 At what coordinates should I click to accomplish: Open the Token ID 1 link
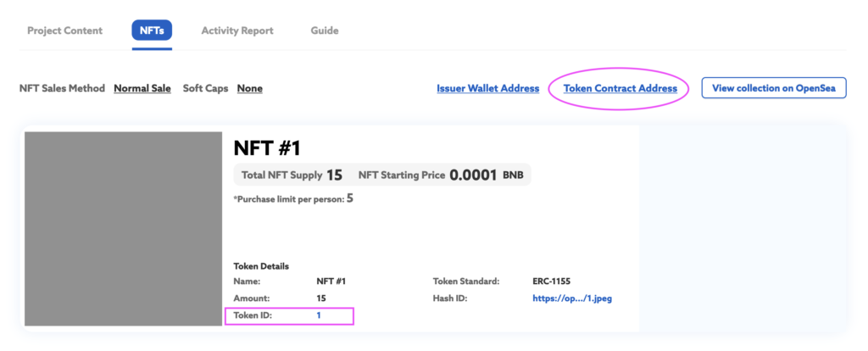319,315
